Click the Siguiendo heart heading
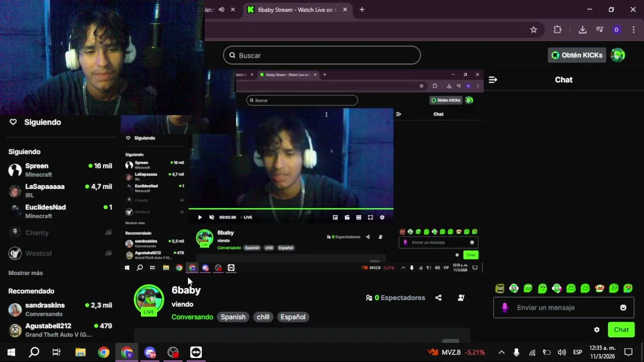This screenshot has height=362, width=644. click(x=35, y=122)
